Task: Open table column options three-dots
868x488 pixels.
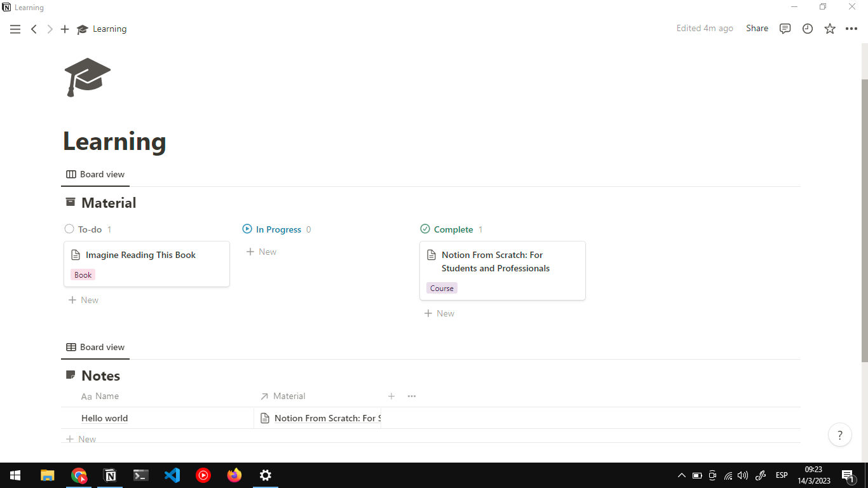Action: click(412, 396)
